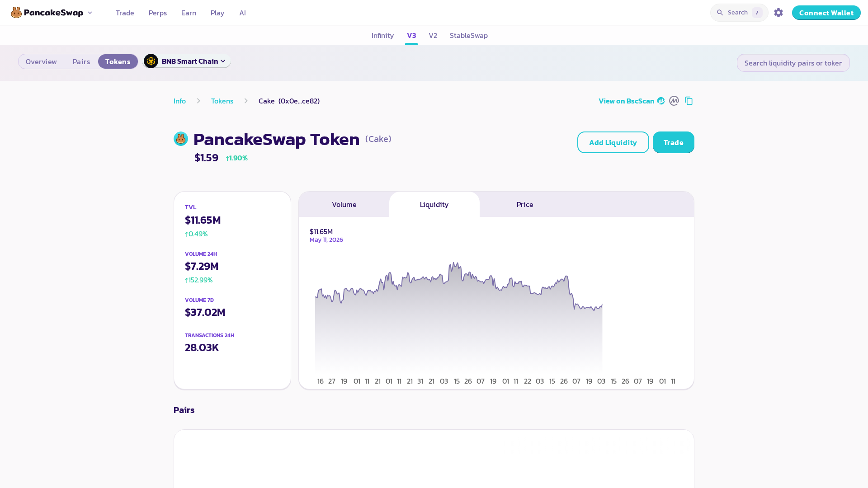Click the Transactions 24H value 28.03K
The image size is (868, 488).
pyautogui.click(x=202, y=347)
